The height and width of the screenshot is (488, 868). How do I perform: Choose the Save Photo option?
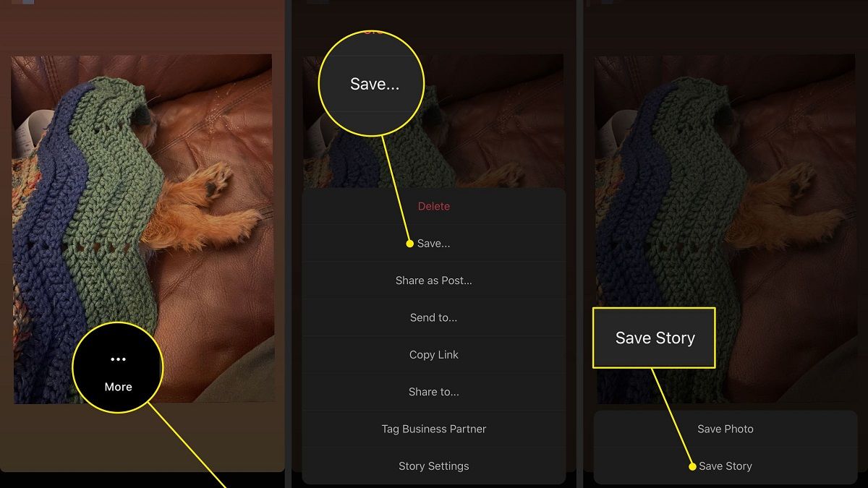[725, 429]
